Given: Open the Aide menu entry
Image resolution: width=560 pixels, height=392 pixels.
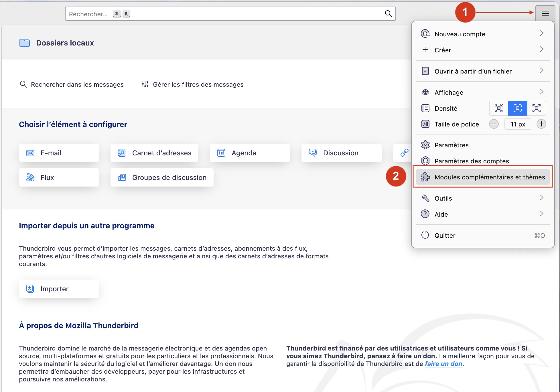Looking at the screenshot, I should click(x=483, y=214).
